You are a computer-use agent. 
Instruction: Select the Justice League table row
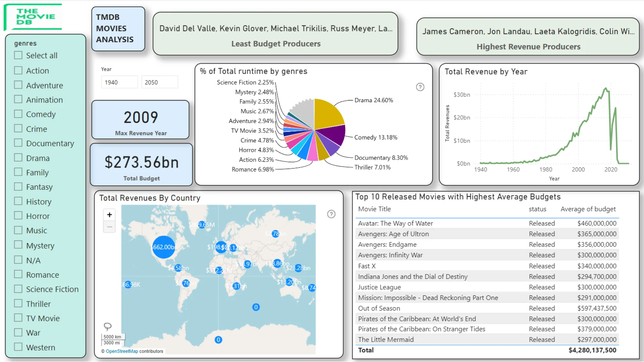[x=487, y=287]
